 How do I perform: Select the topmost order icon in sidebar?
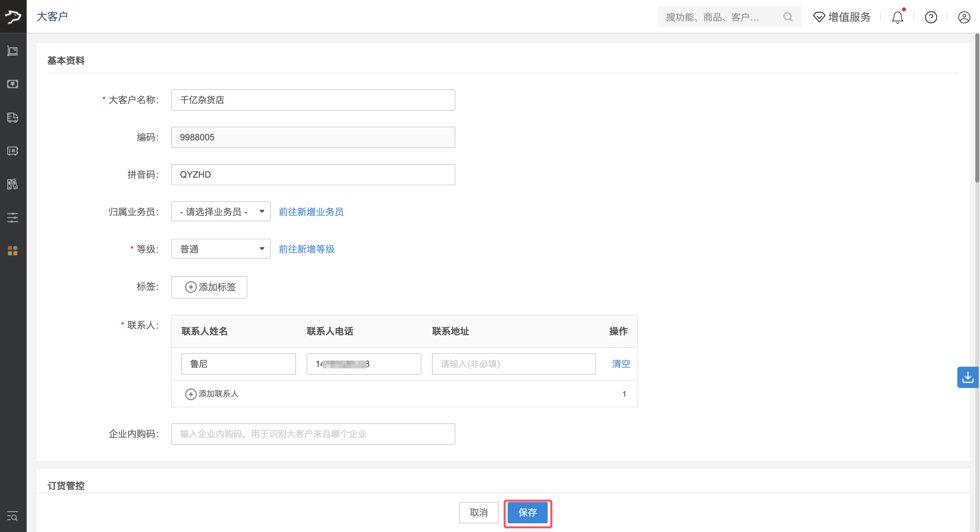pos(13,51)
